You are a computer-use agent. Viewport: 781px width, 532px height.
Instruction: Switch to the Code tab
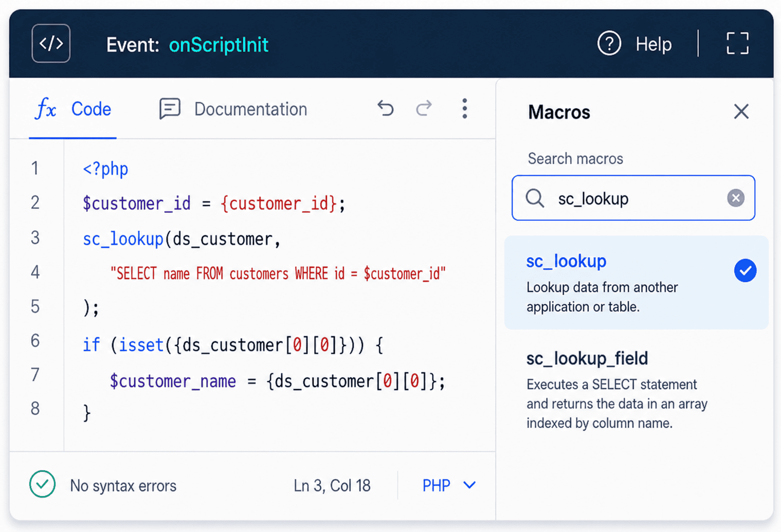pyautogui.click(x=73, y=109)
